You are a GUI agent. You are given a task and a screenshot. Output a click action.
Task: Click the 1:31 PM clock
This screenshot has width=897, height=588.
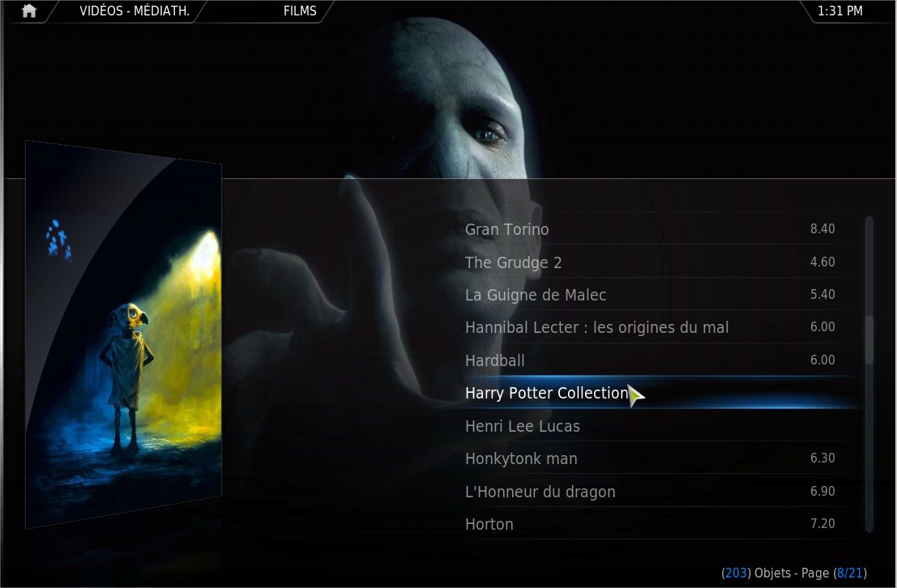click(839, 11)
